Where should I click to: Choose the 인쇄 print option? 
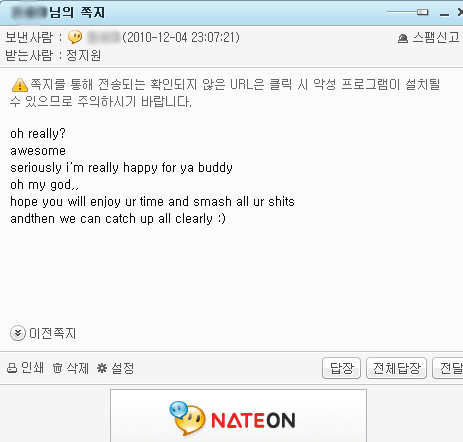tap(32, 368)
